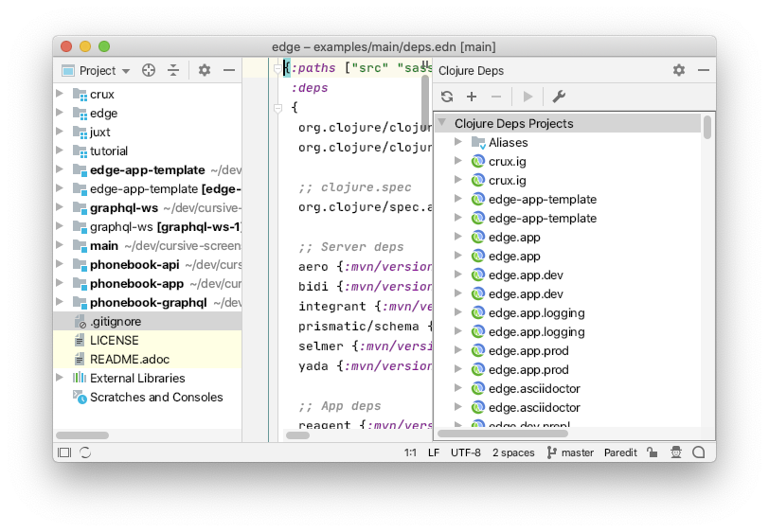Select the phonebook-app module
Image resolution: width=769 pixels, height=532 pixels.
coord(148,283)
